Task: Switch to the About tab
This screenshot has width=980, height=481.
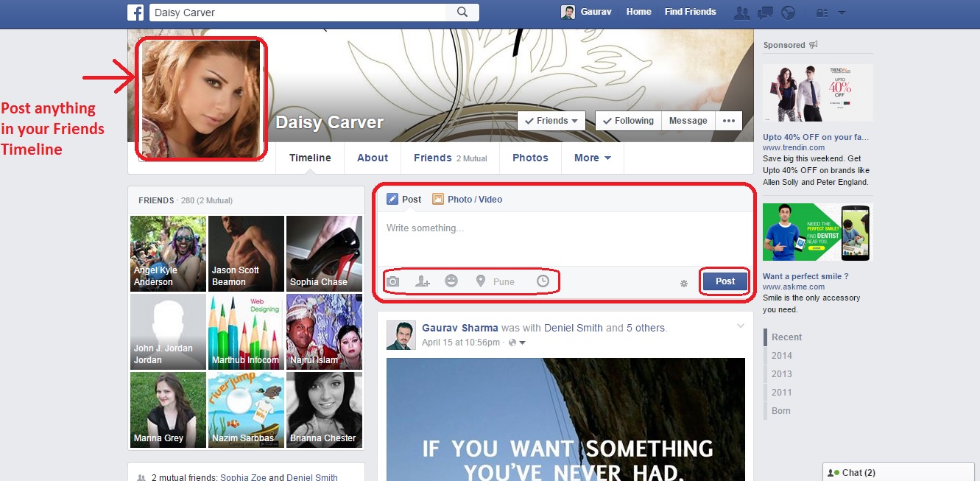Action: [x=373, y=158]
